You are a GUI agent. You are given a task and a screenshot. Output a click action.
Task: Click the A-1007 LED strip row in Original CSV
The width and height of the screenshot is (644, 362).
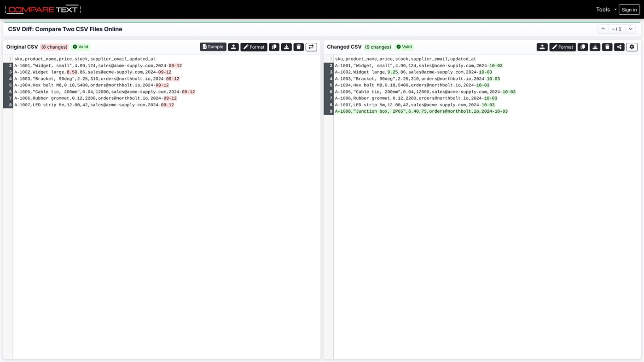click(94, 105)
